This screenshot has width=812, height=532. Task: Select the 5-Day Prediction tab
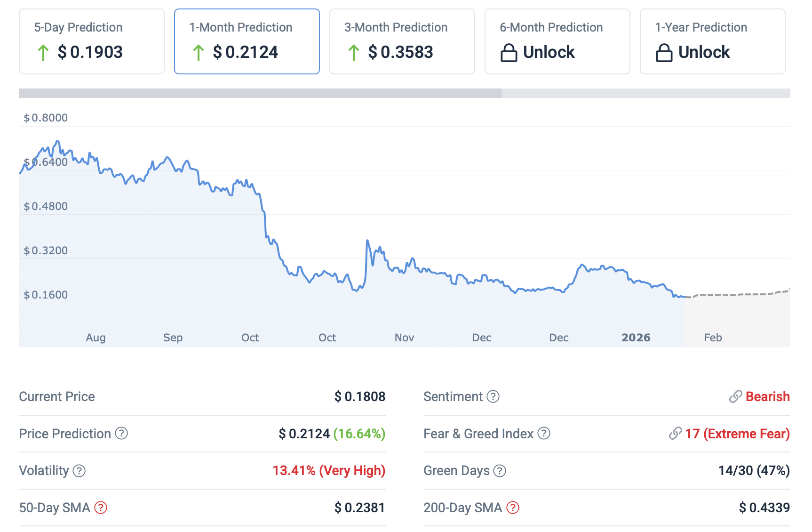point(92,41)
